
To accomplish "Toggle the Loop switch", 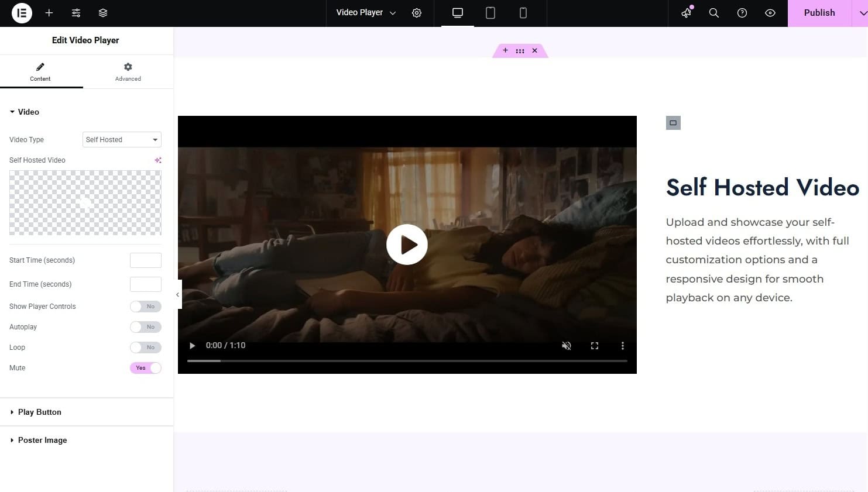I will coord(146,348).
